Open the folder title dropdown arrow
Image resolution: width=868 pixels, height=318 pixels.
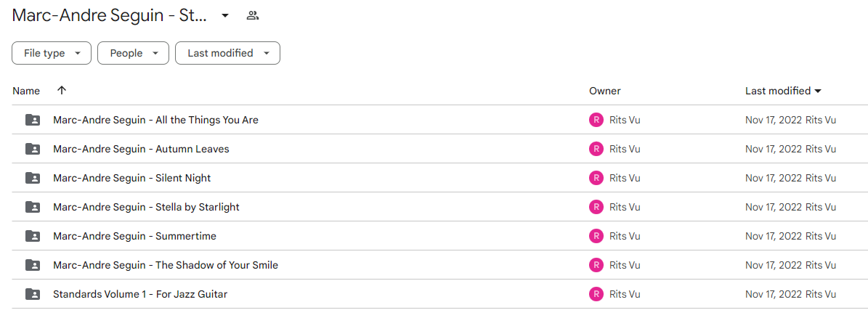coord(224,15)
